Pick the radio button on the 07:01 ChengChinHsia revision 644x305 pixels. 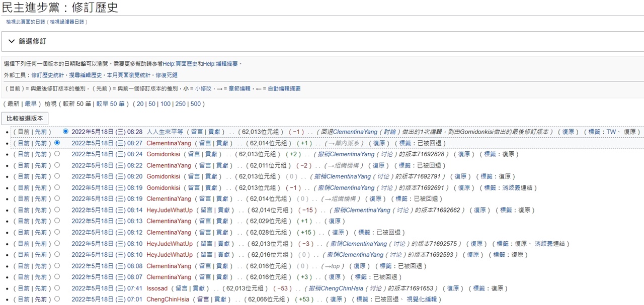coord(57,299)
